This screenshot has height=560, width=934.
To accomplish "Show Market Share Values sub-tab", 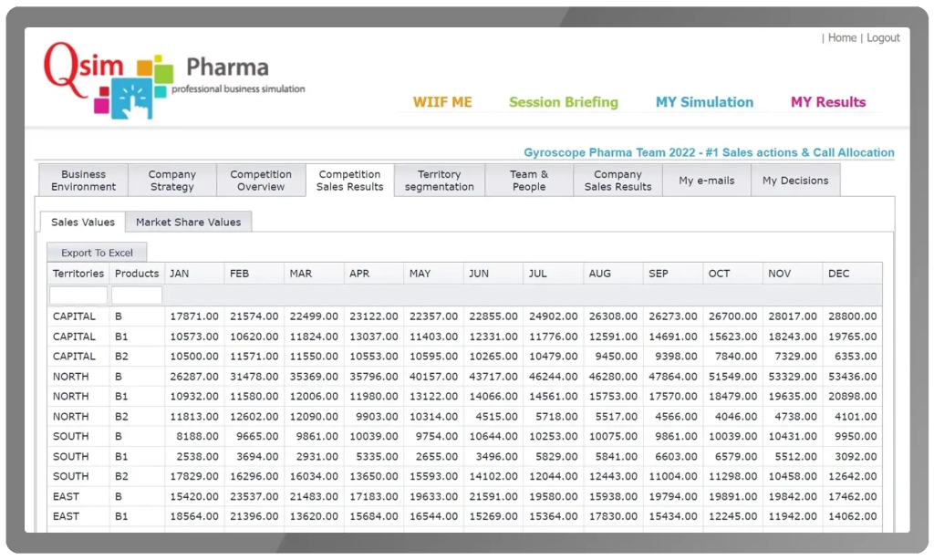I will coord(189,222).
